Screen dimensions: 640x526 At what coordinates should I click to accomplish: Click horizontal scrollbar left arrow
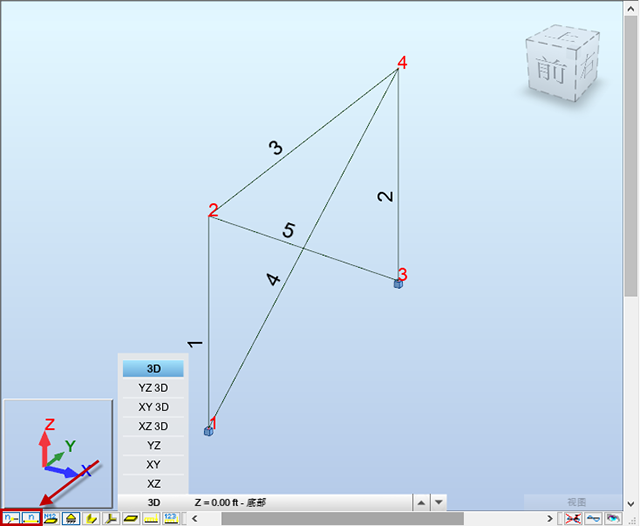pos(195,519)
